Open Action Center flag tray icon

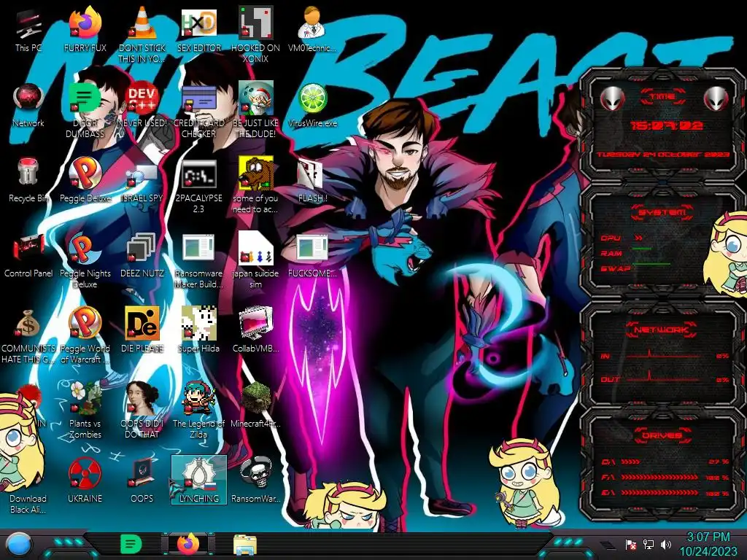pyautogui.click(x=631, y=544)
